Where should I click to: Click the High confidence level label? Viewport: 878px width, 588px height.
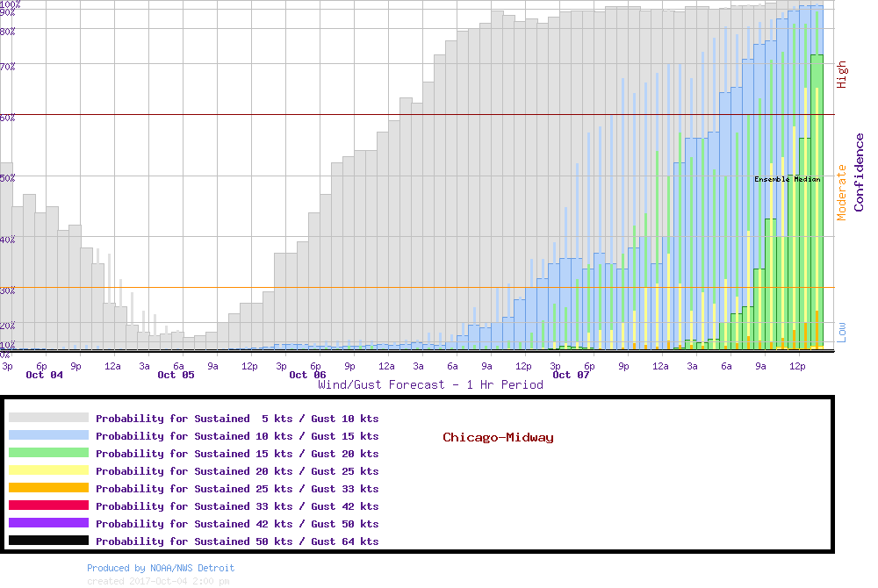pyautogui.click(x=842, y=75)
